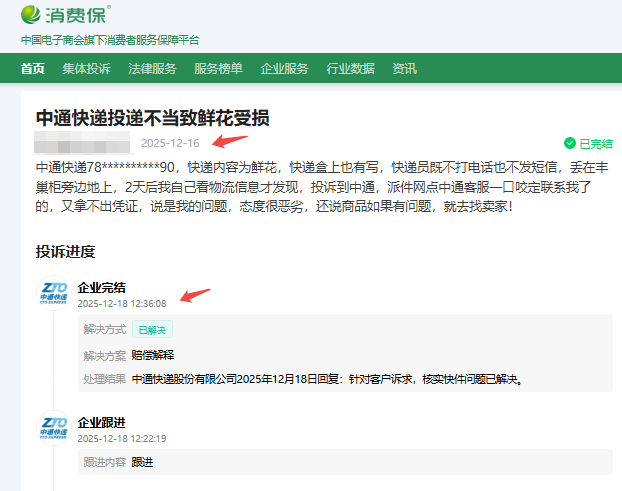Viewport: 622px width, 491px height.
Task: Click the 企业完结 progress entry title
Action: click(102, 288)
